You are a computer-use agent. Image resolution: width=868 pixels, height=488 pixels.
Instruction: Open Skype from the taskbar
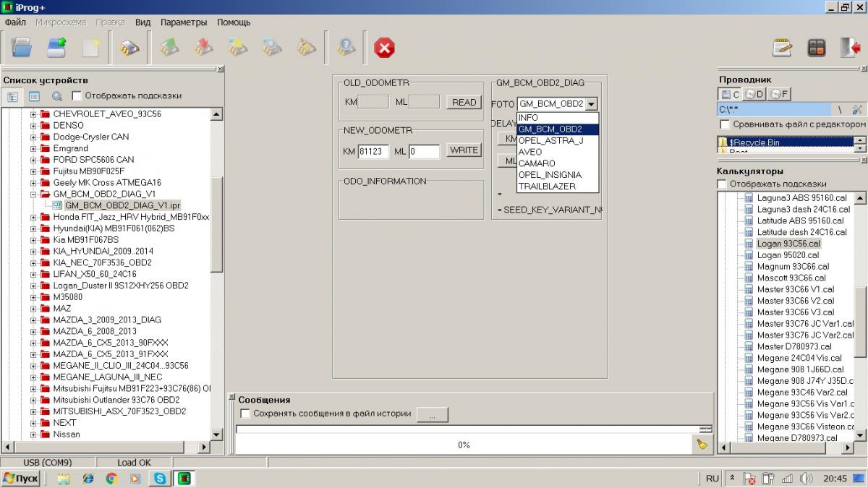tap(160, 478)
